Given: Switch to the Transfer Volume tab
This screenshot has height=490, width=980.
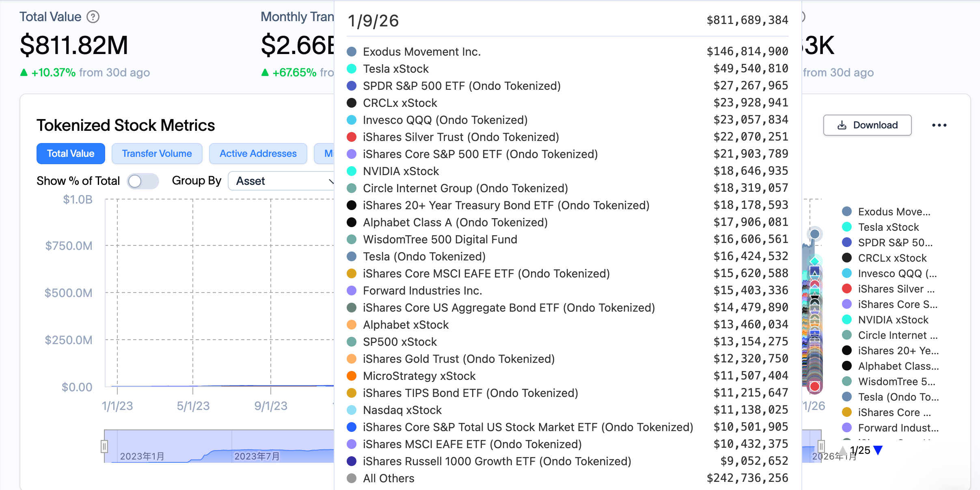Looking at the screenshot, I should click(157, 154).
